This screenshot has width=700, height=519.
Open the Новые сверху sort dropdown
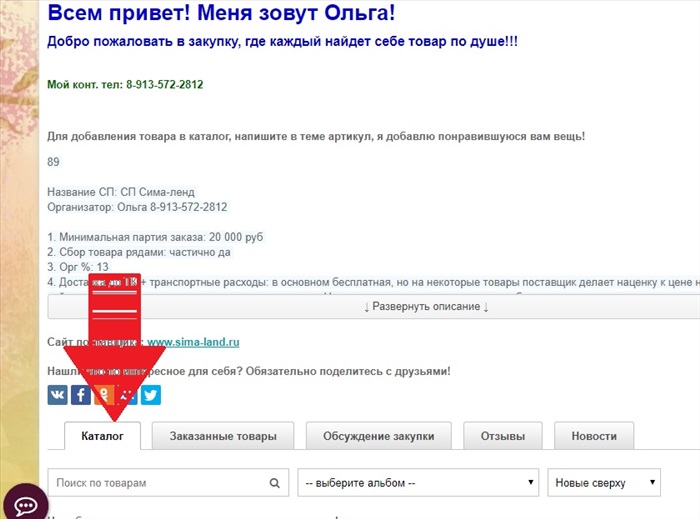[604, 482]
